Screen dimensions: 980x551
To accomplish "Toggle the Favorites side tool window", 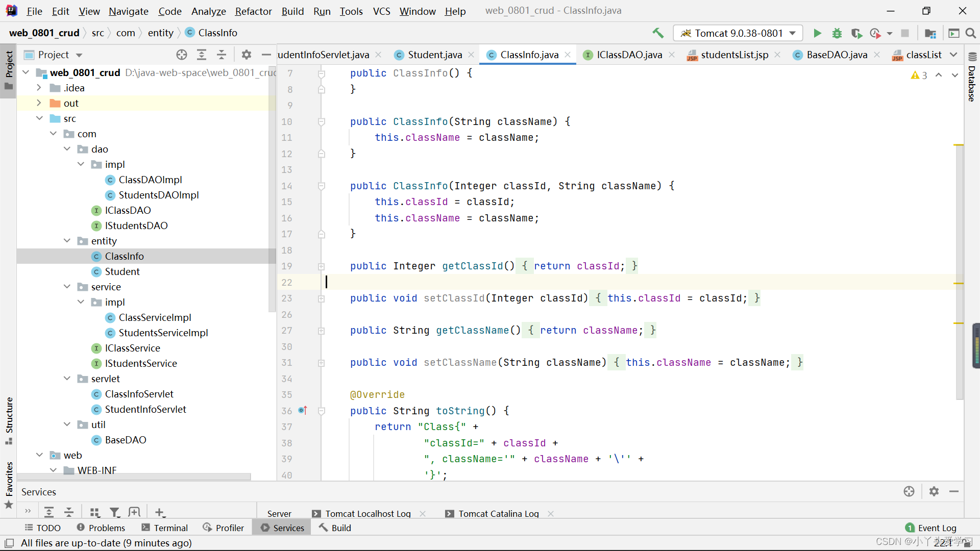I will [9, 485].
